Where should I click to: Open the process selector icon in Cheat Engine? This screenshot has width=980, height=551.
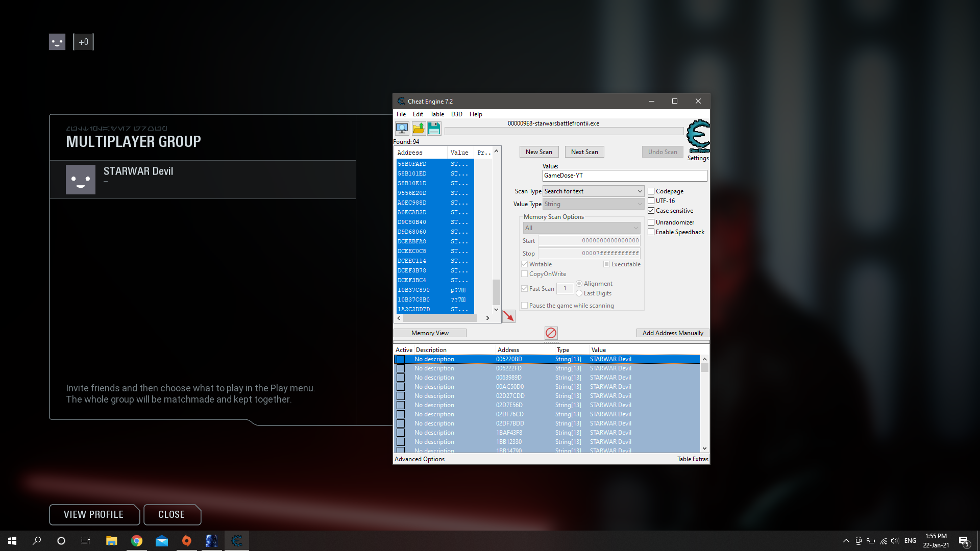pos(402,128)
